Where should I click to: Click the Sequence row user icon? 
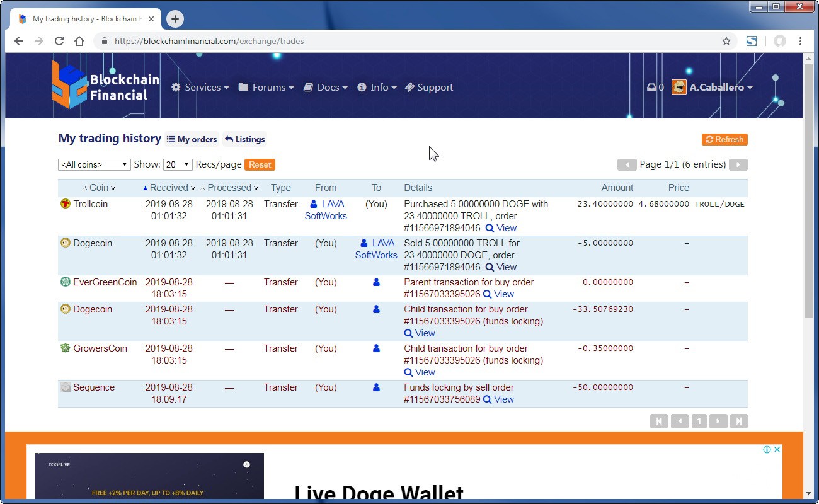coord(376,387)
